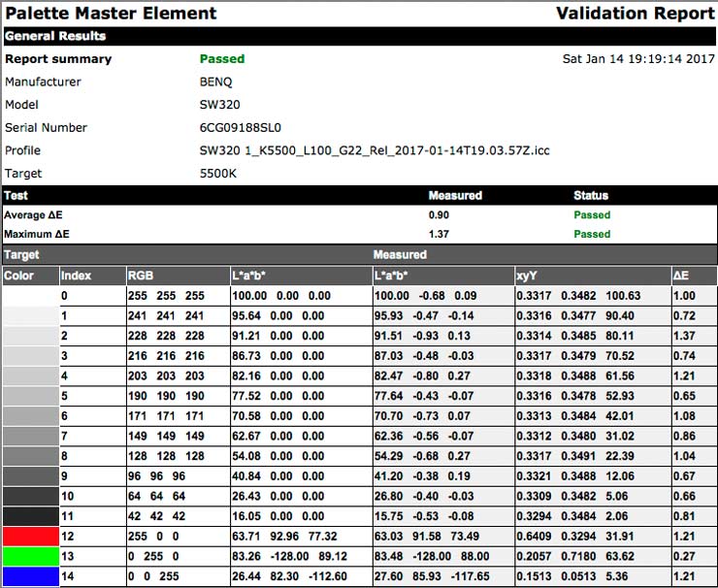Select the 'Status' header label

[591, 196]
